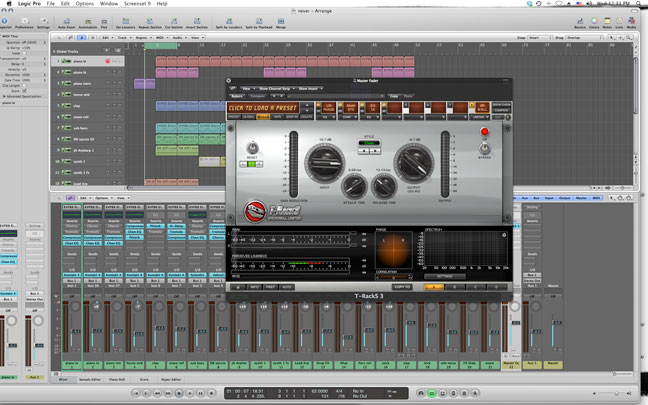Open the Options menu in the menu bar
The width and height of the screenshot is (648, 405).
[x=85, y=3]
